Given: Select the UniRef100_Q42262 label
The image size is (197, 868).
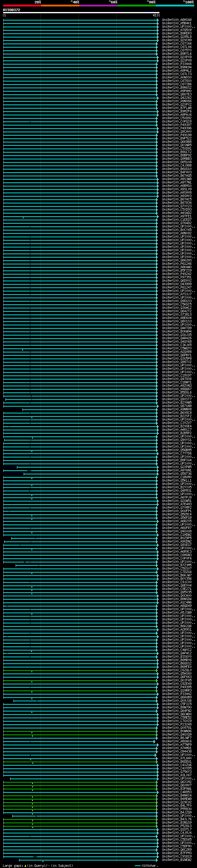Looking at the screenshot, I should (177, 98).
